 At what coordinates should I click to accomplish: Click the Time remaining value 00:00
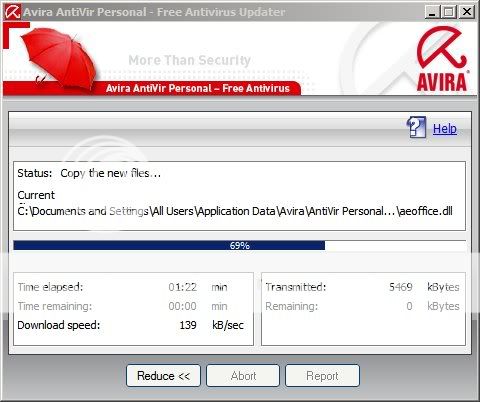point(182,306)
